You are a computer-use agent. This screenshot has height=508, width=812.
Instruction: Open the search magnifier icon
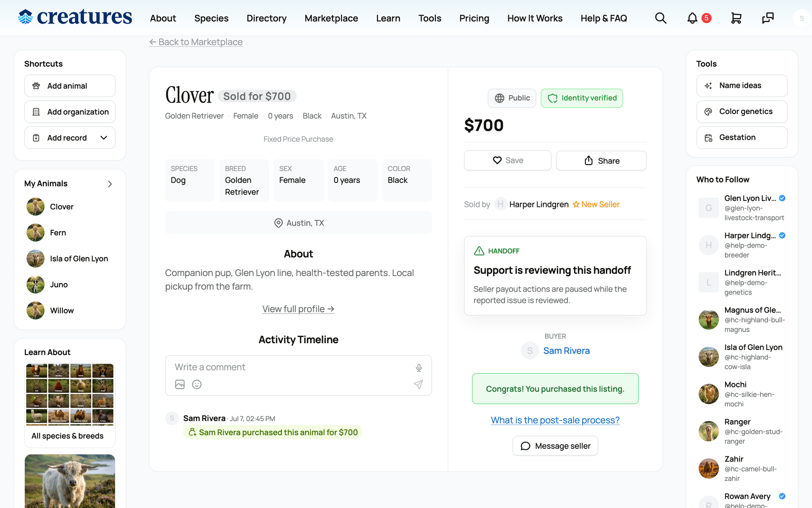pos(661,18)
